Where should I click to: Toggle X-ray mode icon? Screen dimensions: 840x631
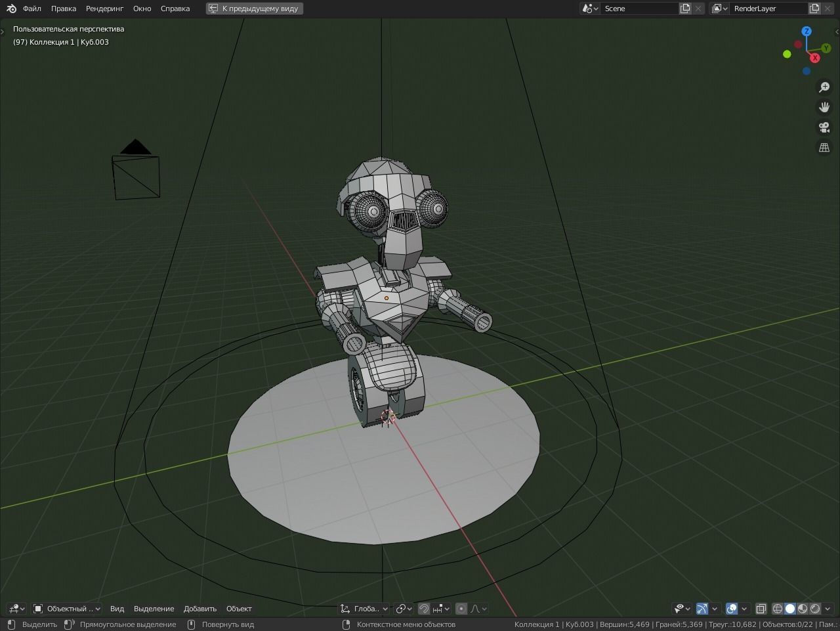tap(761, 609)
